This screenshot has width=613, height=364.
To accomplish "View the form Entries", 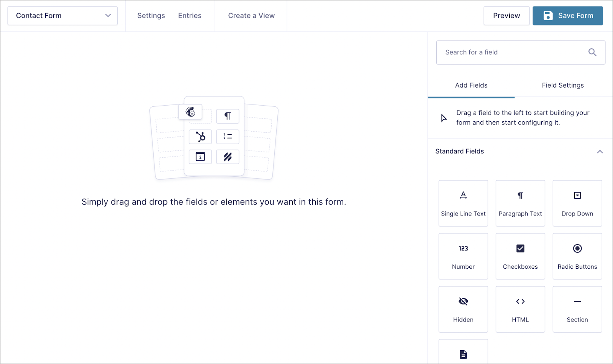I will point(190,16).
